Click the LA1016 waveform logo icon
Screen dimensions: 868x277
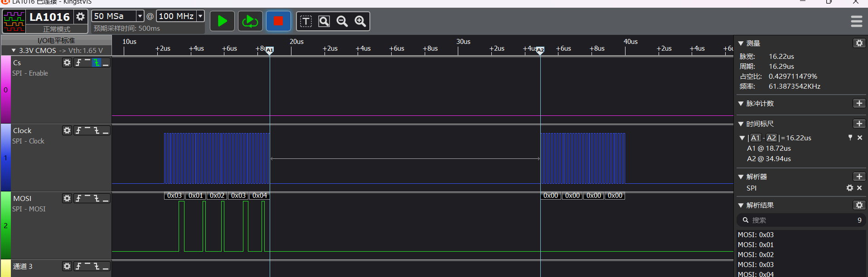pyautogui.click(x=14, y=21)
